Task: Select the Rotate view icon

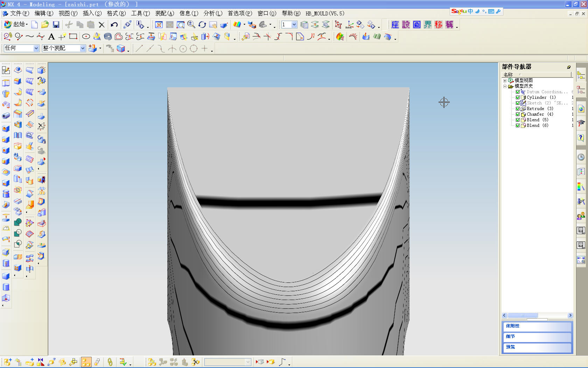Action: coord(202,25)
